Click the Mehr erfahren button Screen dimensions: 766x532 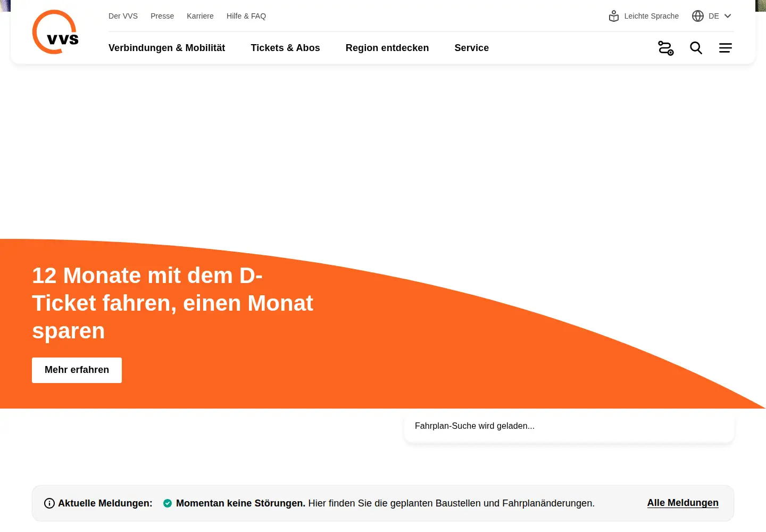[77, 370]
